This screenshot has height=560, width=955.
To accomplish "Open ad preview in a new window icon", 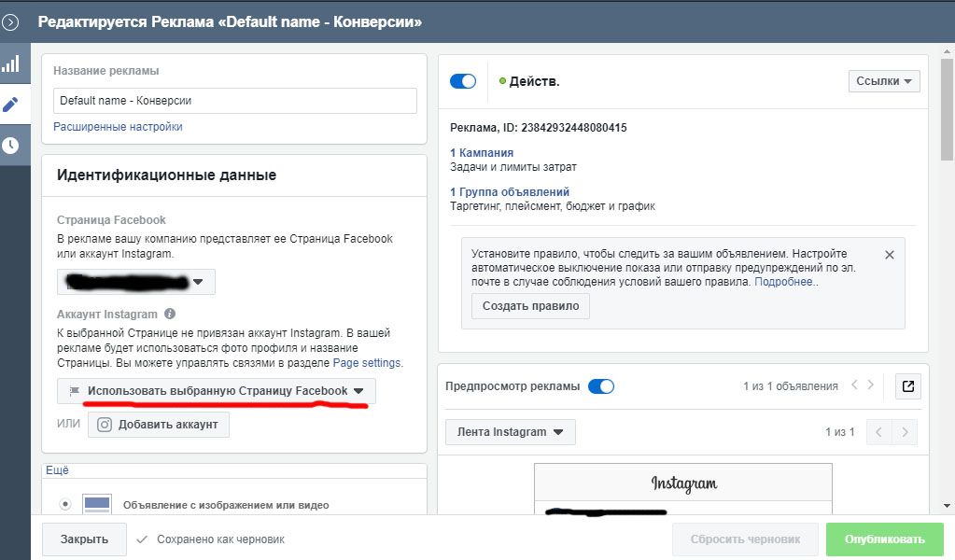I will tap(908, 386).
